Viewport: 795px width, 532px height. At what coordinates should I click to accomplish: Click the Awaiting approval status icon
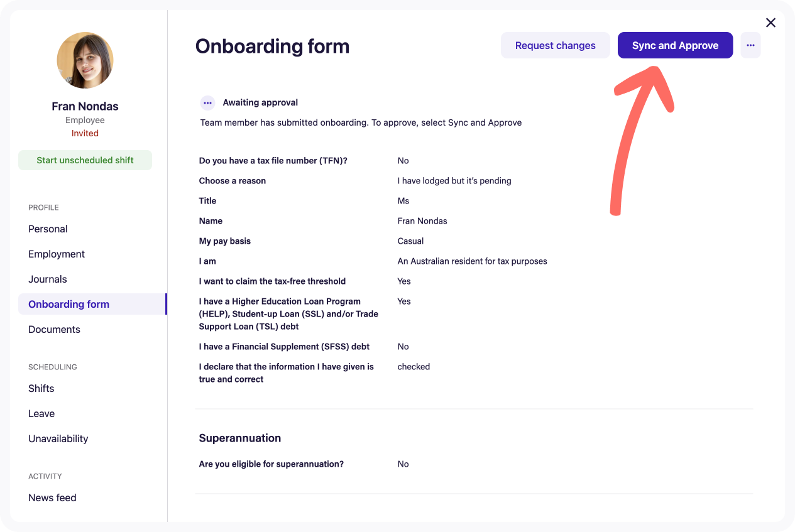208,103
